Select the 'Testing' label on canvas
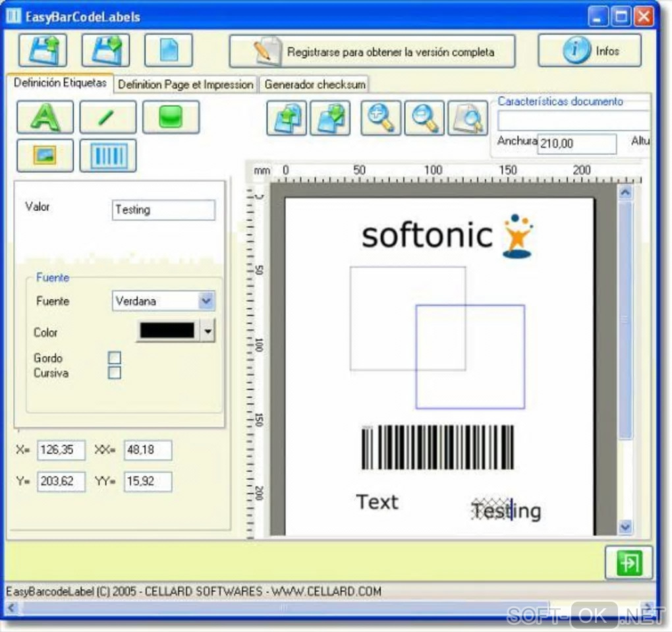Viewport: 672px width, 632px height. tap(506, 511)
